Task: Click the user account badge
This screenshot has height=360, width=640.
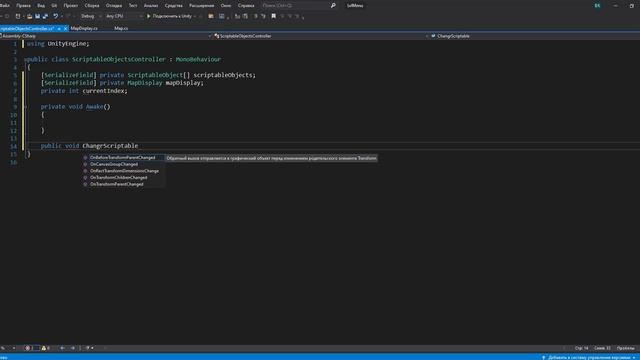Action: click(597, 6)
